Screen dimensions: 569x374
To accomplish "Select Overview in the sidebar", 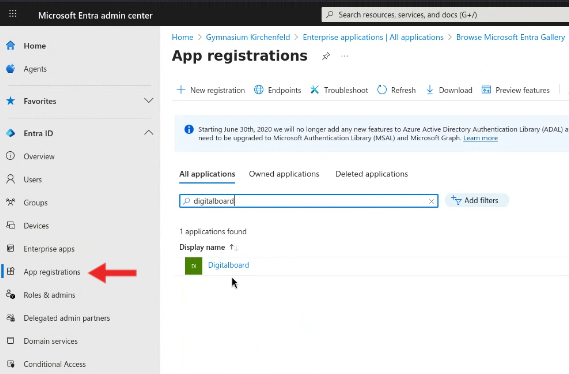I will pyautogui.click(x=39, y=156).
